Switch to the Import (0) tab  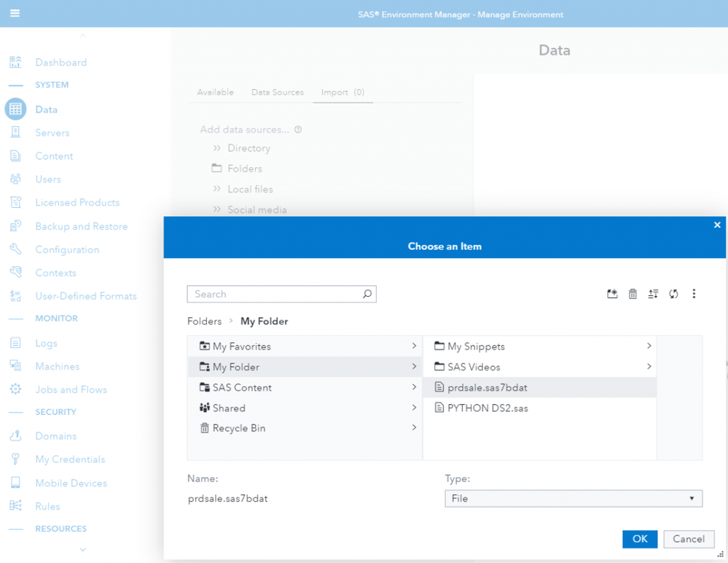coord(343,92)
